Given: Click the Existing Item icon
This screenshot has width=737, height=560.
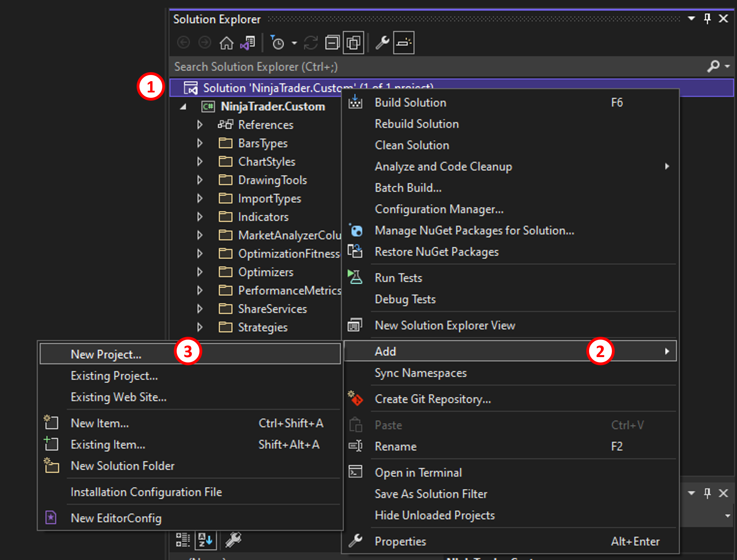Looking at the screenshot, I should (51, 444).
